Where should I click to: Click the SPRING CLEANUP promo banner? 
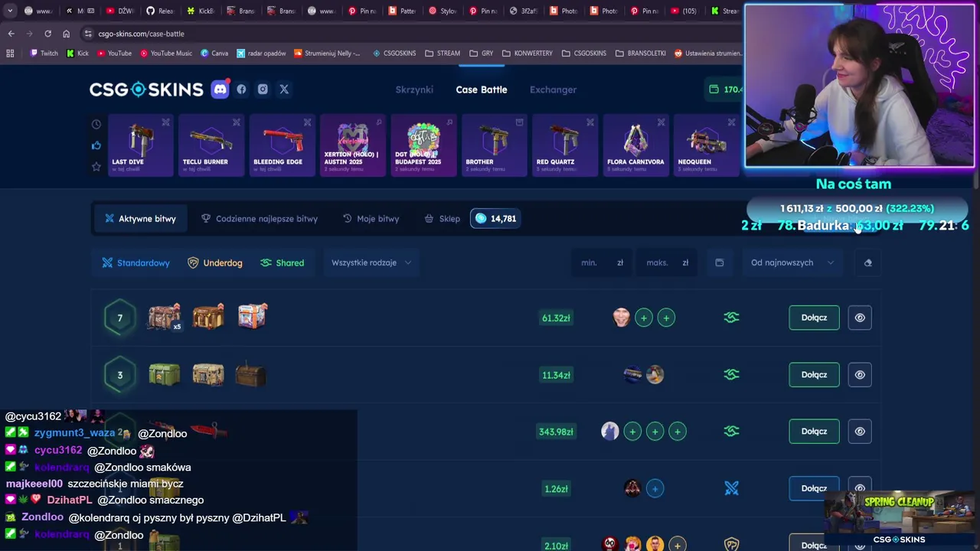(x=900, y=517)
